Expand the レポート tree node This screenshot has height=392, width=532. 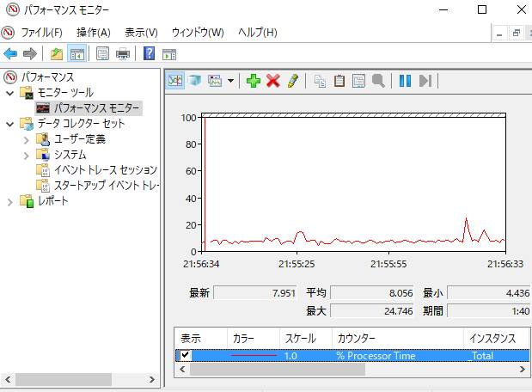[x=10, y=201]
